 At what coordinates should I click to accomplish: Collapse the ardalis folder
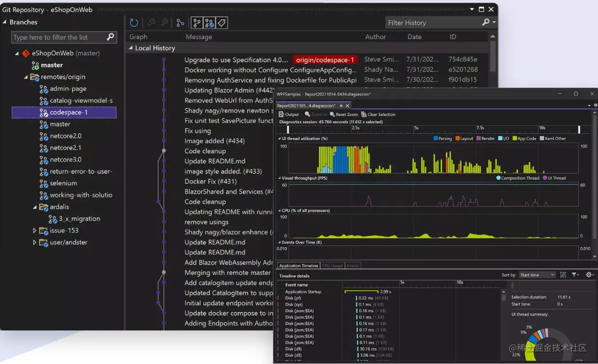(x=35, y=207)
